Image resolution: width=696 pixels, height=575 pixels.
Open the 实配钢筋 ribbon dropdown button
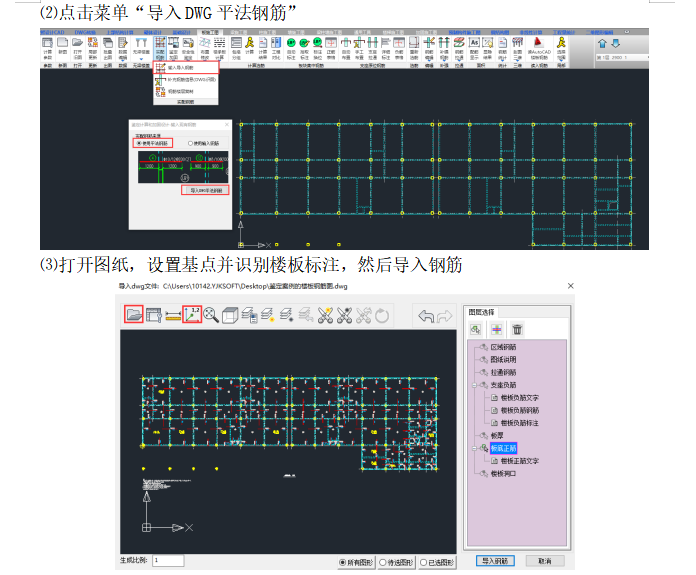(x=160, y=49)
